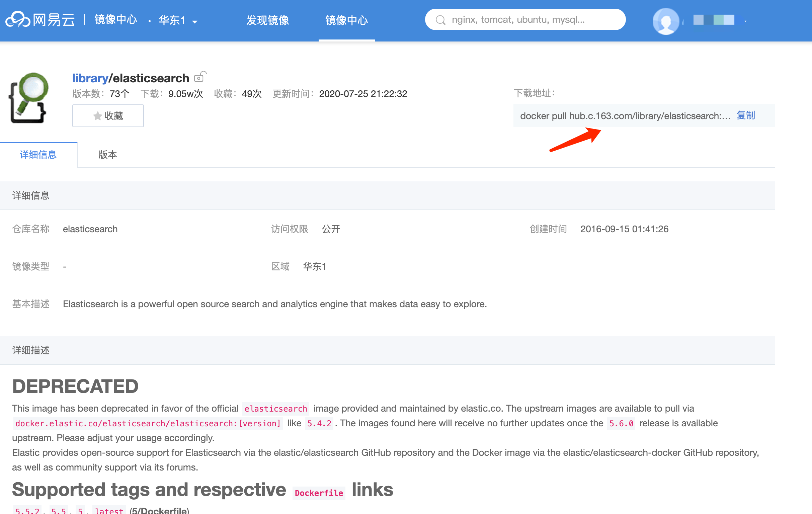Click the 镜像中心 title next to logo
812x514 pixels.
[116, 20]
